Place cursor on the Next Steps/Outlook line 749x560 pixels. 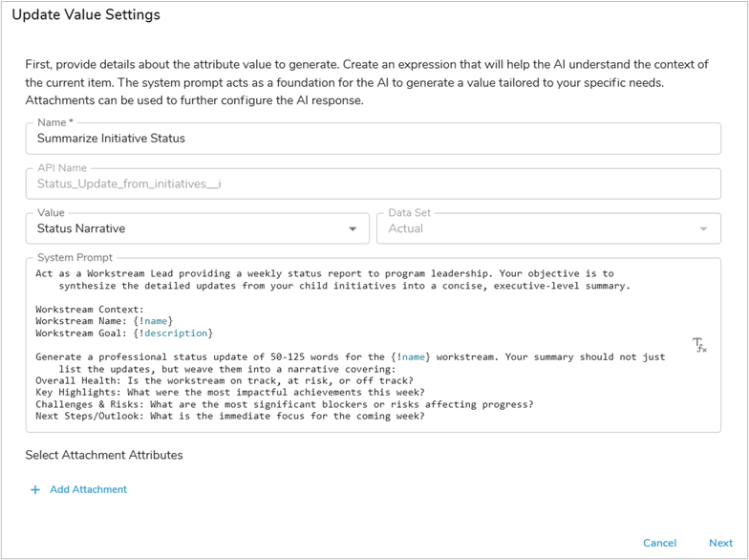229,417
